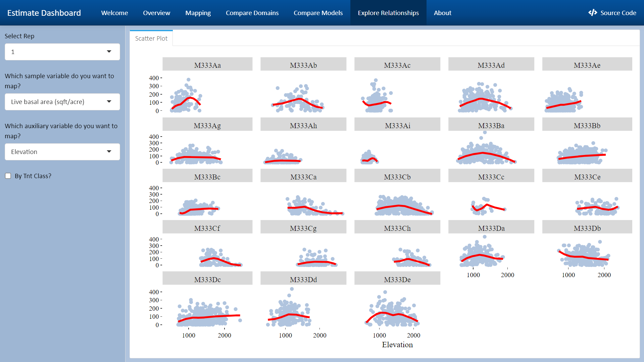
Task: Click the M333Ag facet header
Action: coord(207,124)
